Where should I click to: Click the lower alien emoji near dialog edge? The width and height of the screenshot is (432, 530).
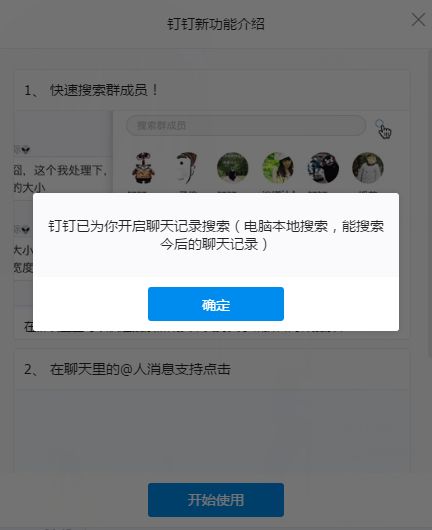(25, 230)
